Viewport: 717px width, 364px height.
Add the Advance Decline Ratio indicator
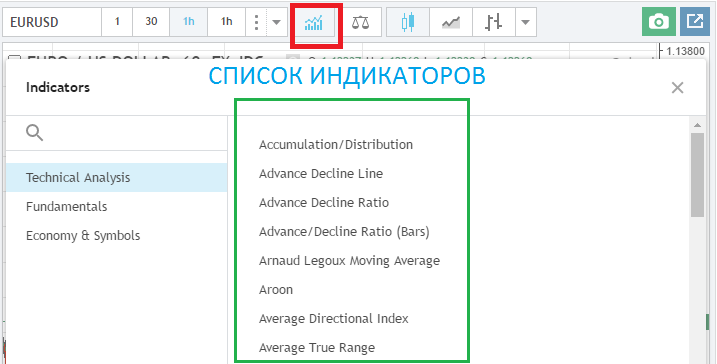coord(324,203)
